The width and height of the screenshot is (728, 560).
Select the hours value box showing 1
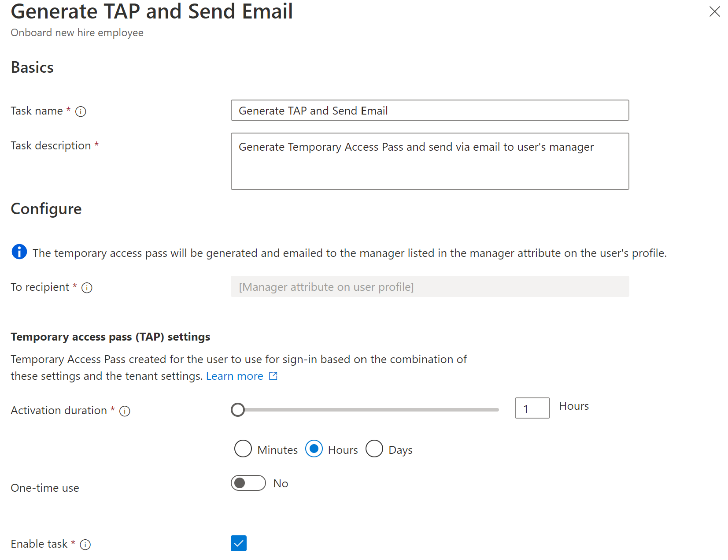(x=532, y=408)
